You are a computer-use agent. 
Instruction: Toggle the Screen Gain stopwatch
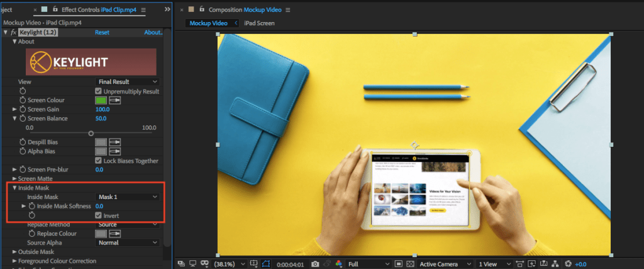coord(23,109)
